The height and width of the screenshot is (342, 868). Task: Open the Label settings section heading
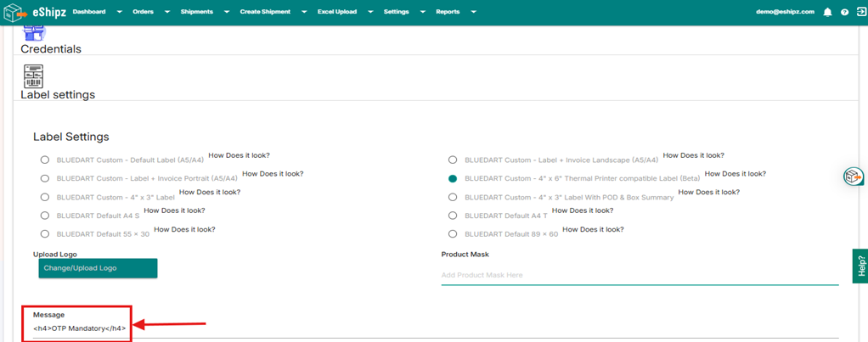(58, 95)
